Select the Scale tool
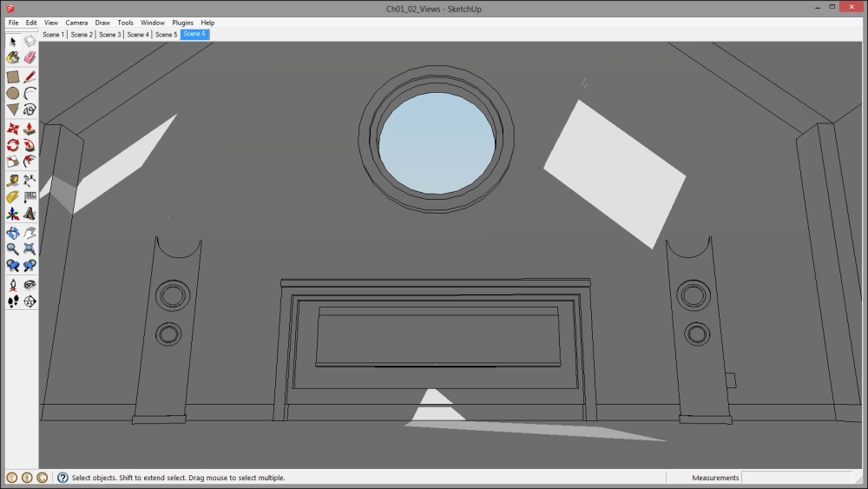This screenshot has width=868, height=489. click(x=13, y=162)
